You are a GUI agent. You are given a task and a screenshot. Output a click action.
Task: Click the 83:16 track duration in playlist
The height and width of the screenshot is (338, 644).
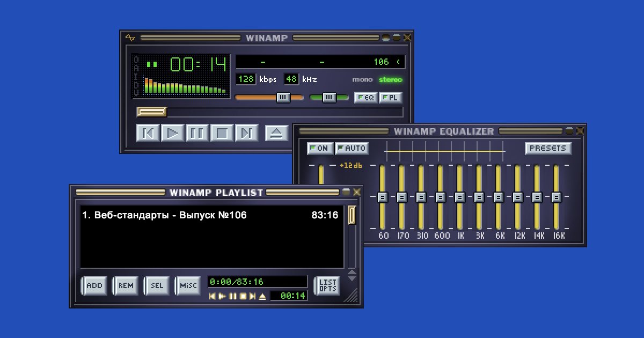tap(325, 215)
